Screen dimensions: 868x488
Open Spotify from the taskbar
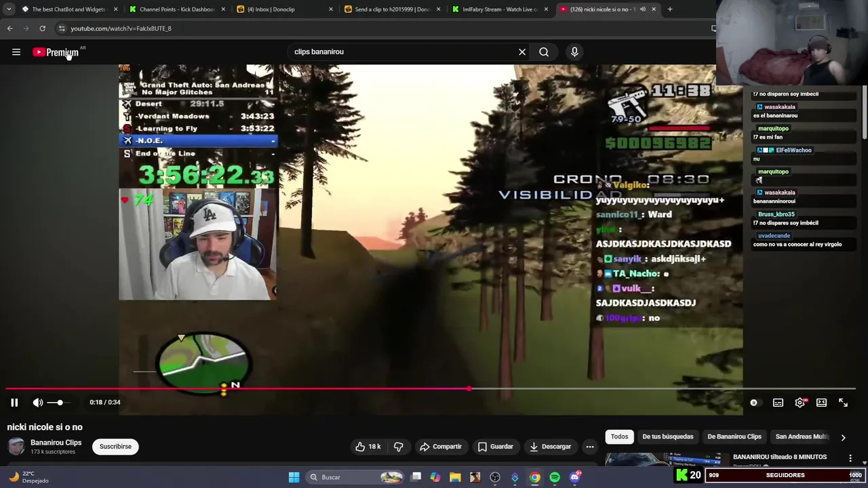(555, 477)
